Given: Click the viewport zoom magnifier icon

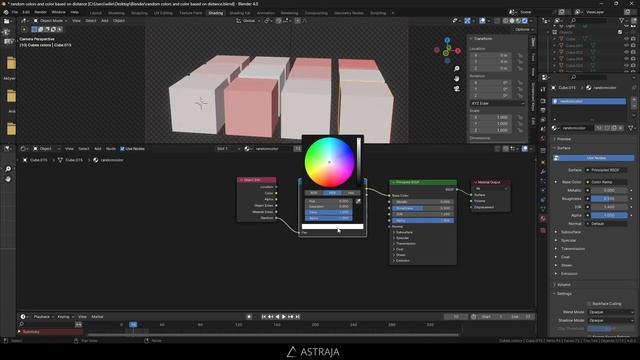Looking at the screenshot, I should tap(457, 69).
